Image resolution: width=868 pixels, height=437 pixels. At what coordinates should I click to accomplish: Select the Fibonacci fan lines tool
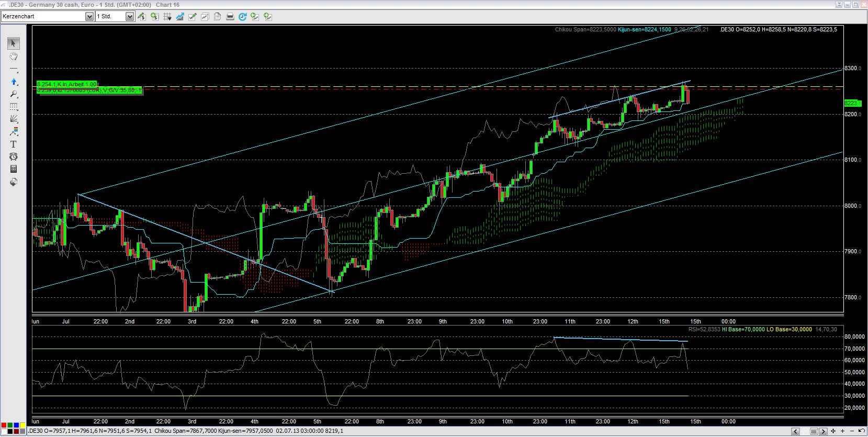[14, 119]
